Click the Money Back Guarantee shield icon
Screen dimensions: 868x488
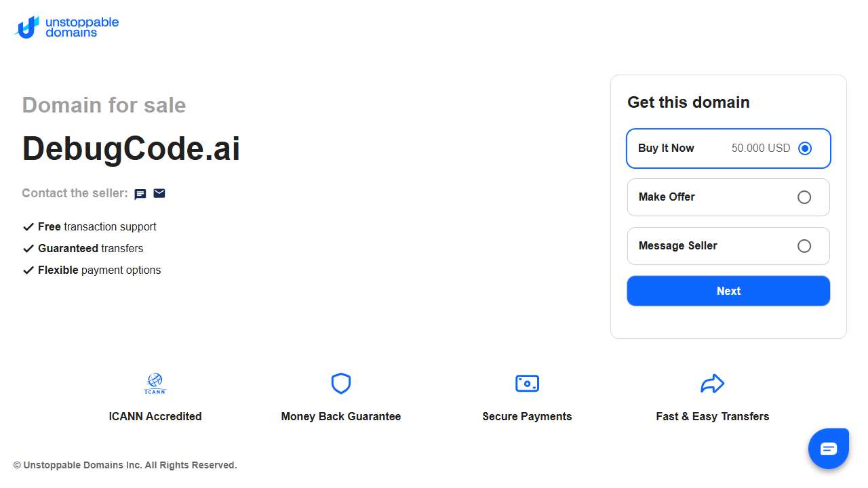pos(340,384)
